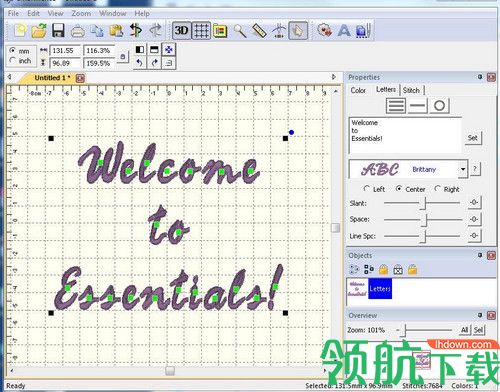Close the Untitled 1 tab
500x392 pixels.
80,78
